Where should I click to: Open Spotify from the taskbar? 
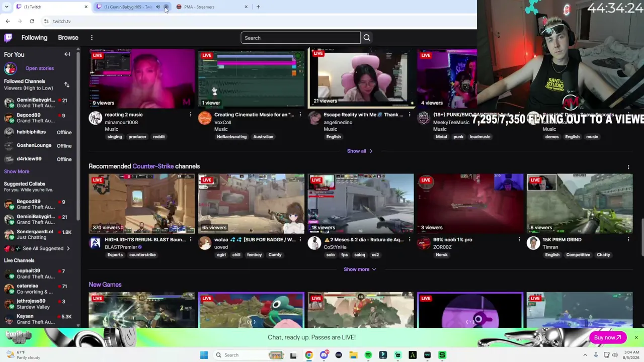(x=368, y=355)
